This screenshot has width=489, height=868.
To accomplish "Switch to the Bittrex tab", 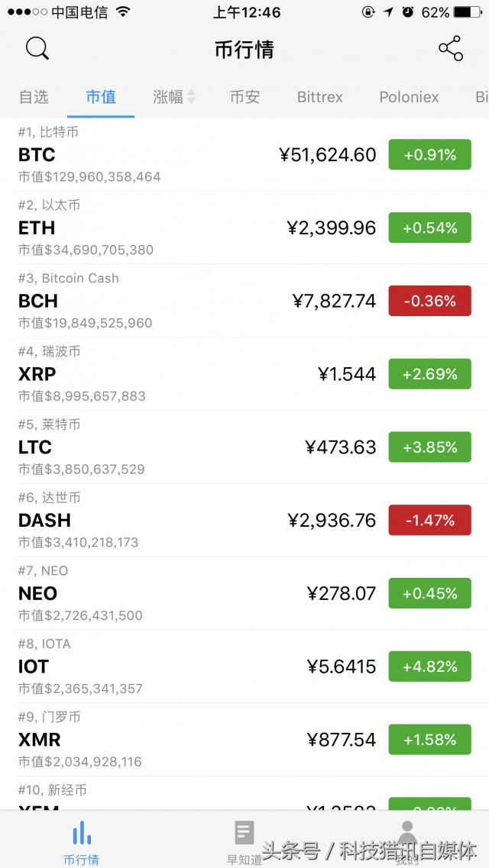I will (x=319, y=97).
